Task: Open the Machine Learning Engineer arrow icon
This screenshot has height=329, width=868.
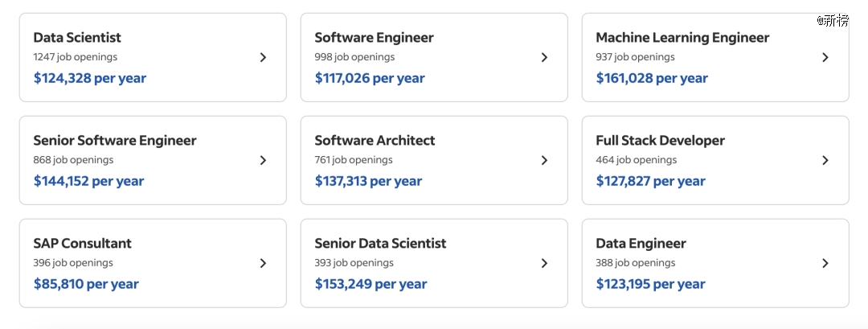Action: (x=825, y=57)
